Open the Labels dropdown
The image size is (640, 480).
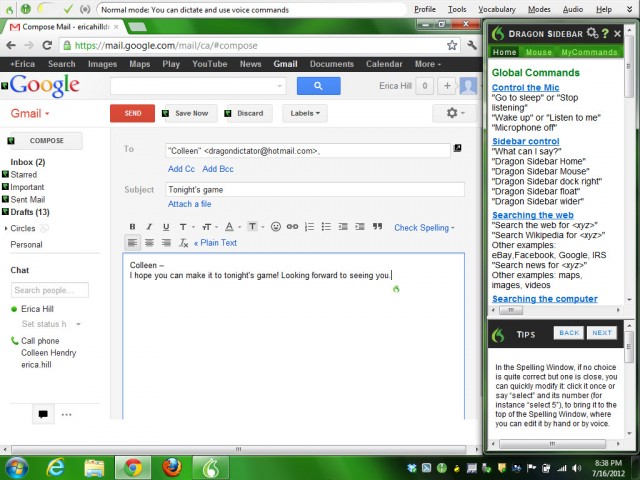tap(305, 113)
